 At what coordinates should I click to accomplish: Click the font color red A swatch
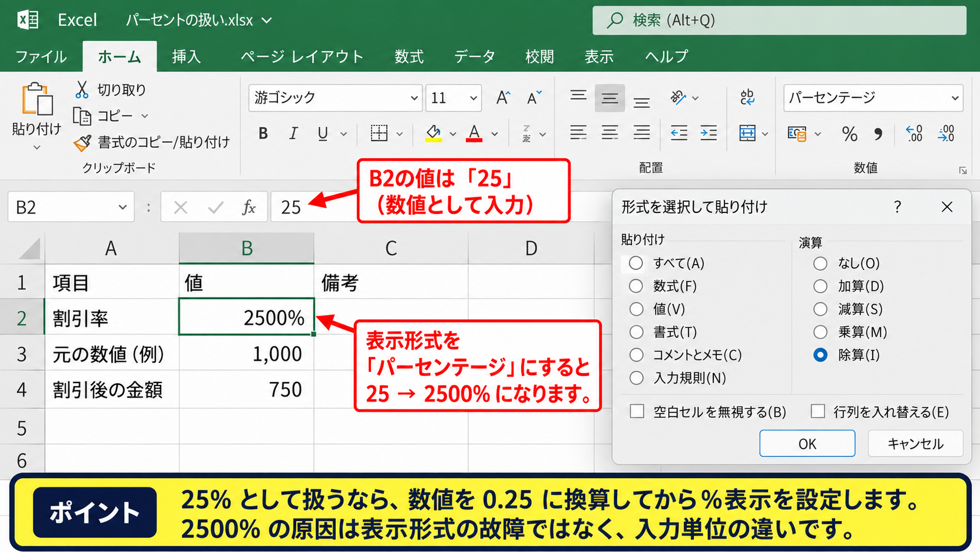[474, 134]
